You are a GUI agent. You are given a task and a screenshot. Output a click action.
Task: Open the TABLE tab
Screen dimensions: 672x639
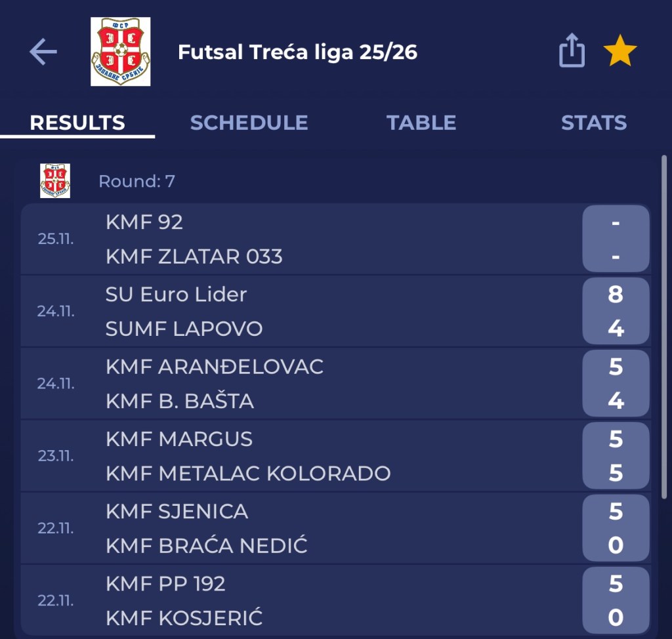coord(421,123)
